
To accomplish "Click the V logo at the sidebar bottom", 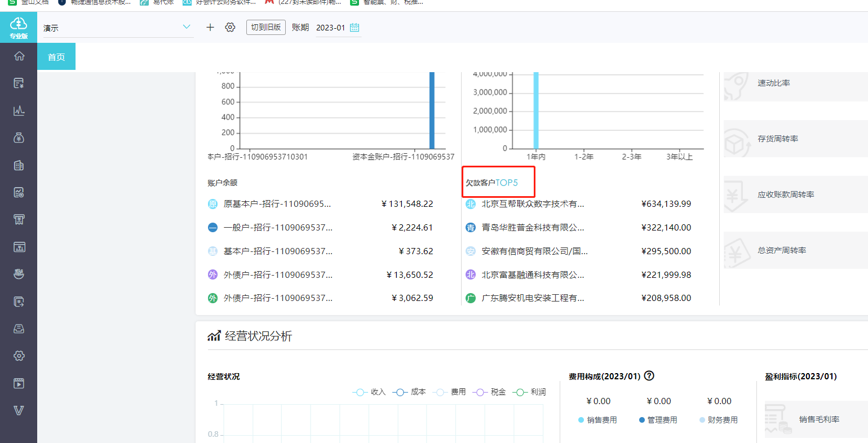I will click(19, 410).
